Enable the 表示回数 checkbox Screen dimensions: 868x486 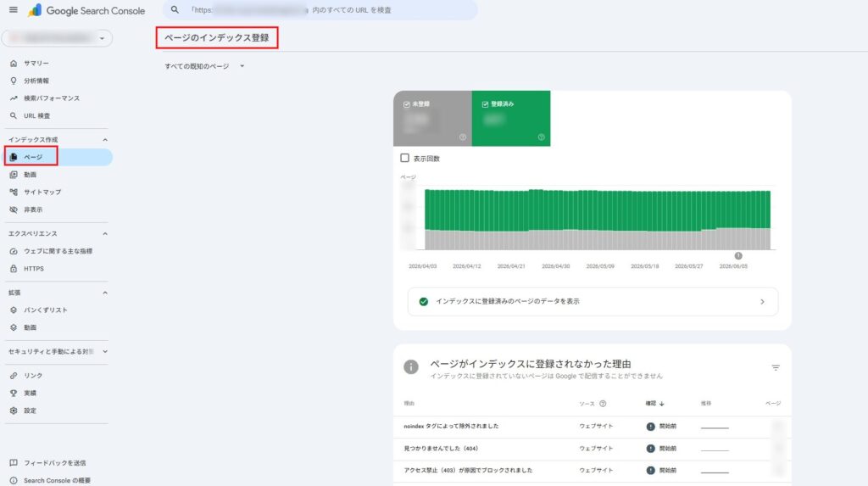pyautogui.click(x=404, y=158)
